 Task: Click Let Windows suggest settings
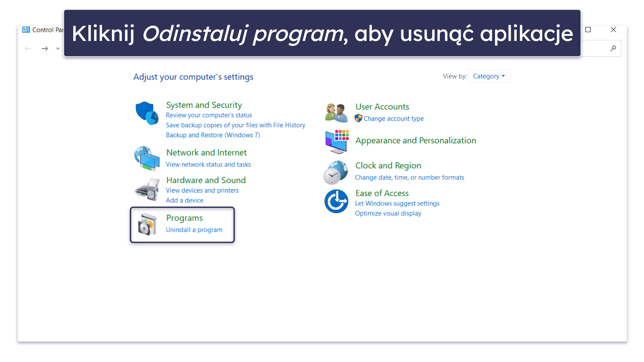click(x=397, y=203)
